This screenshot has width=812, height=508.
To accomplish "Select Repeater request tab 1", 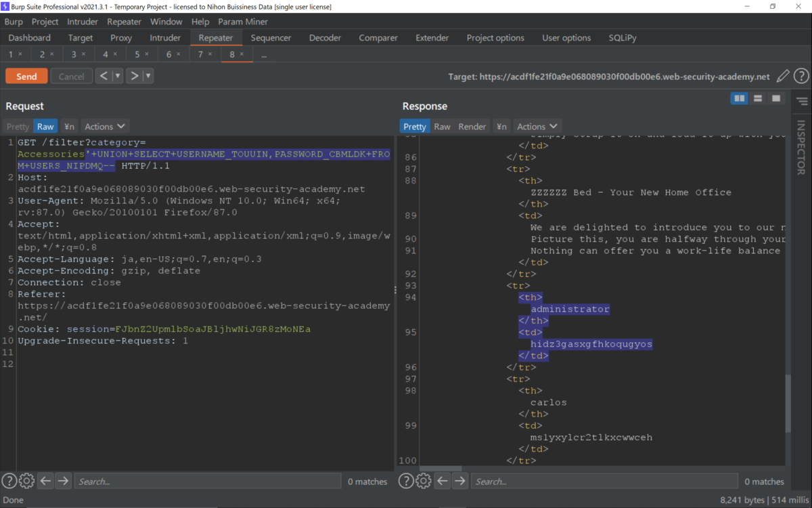I will pyautogui.click(x=11, y=54).
